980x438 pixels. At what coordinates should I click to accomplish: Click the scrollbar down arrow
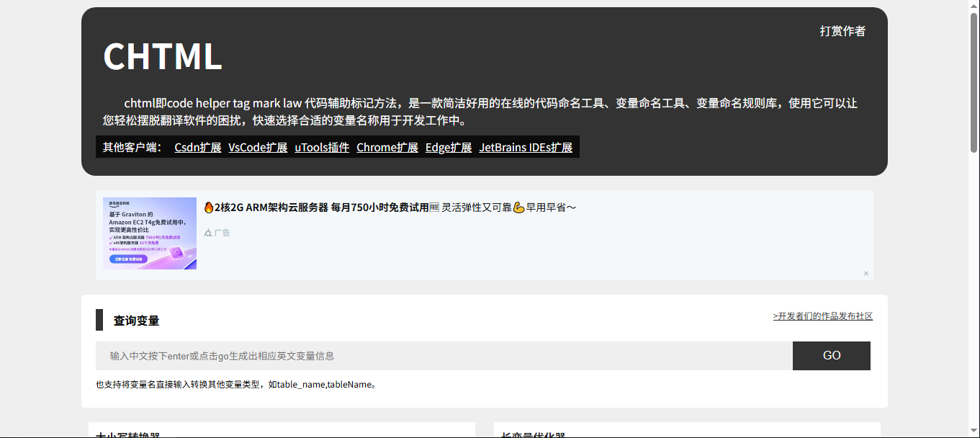pos(974,432)
